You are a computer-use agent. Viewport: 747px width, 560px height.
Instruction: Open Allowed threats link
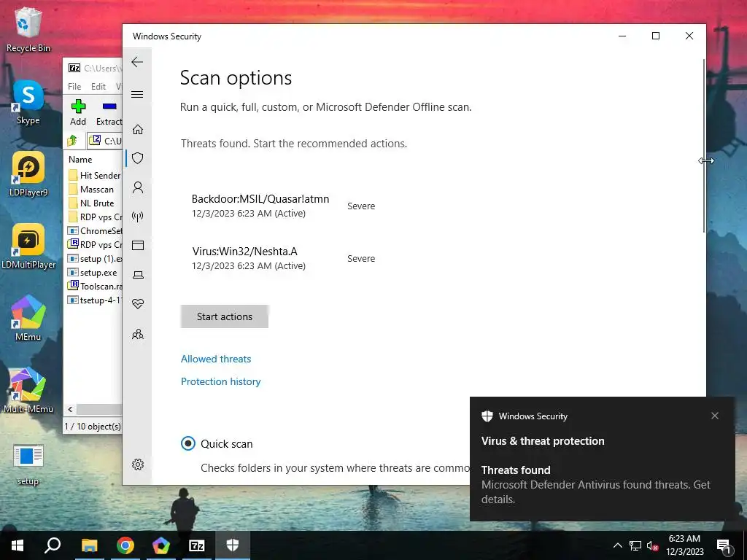click(x=216, y=359)
